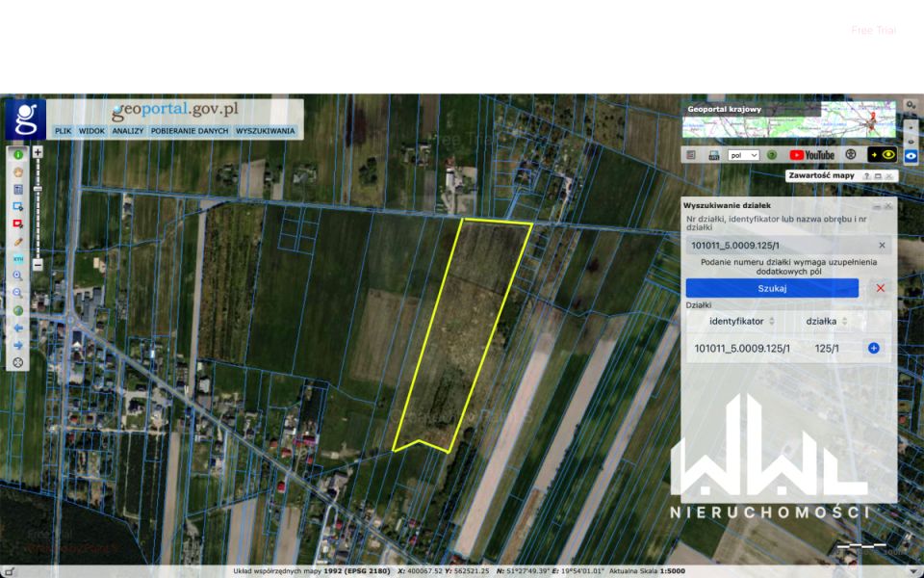Click the print map icon
The width and height of the screenshot is (924, 578).
(x=713, y=154)
